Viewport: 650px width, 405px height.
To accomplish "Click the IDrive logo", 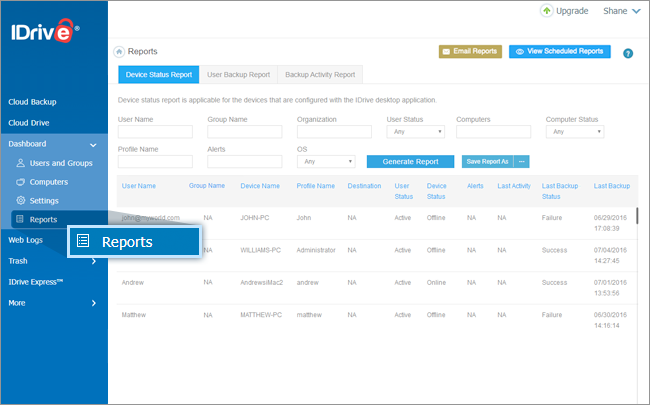I will tap(45, 31).
